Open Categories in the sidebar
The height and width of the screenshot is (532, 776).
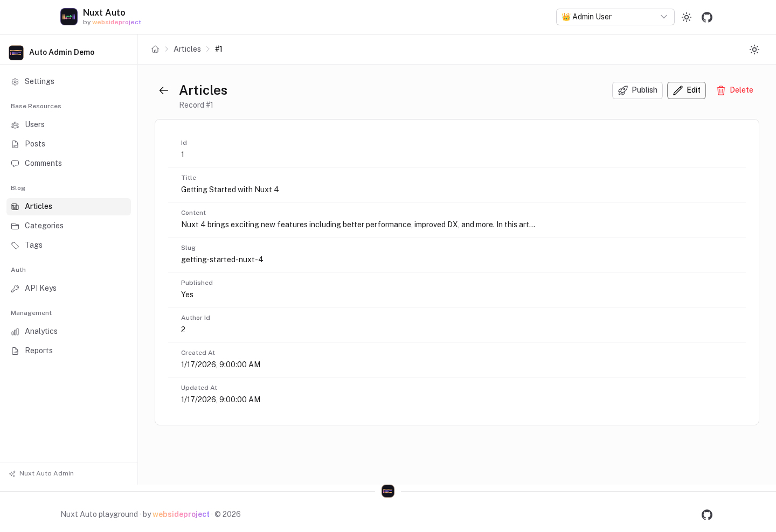pos(69,226)
